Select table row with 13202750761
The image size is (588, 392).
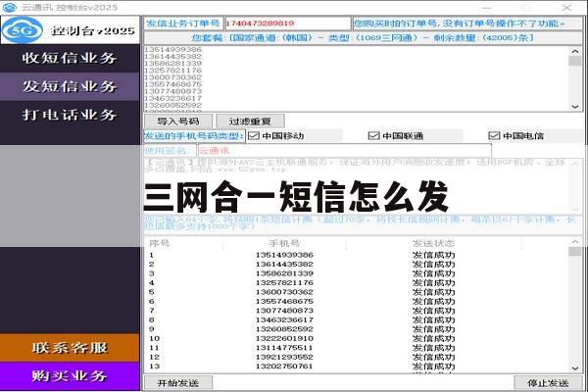point(357,367)
